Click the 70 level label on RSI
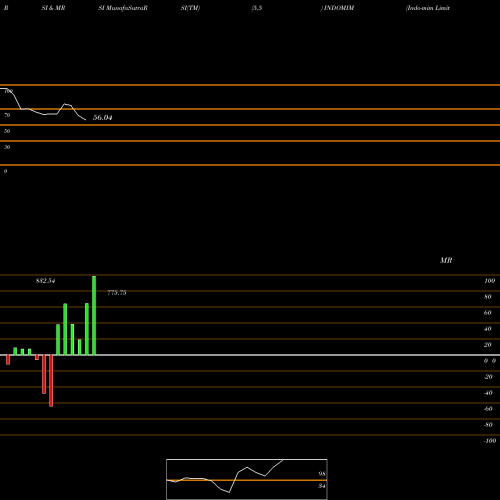This screenshot has width=500, height=500. pos(7,115)
